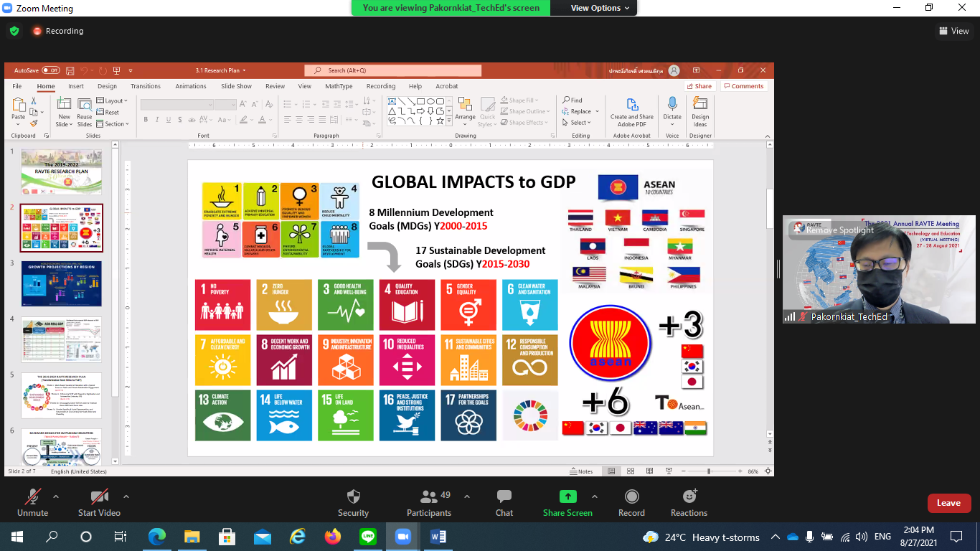Open Design Ideas pane
This screenshot has height=551, width=980.
coord(700,112)
